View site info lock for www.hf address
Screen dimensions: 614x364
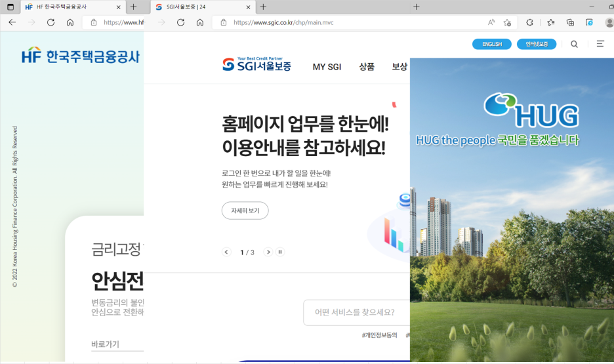pos(94,22)
